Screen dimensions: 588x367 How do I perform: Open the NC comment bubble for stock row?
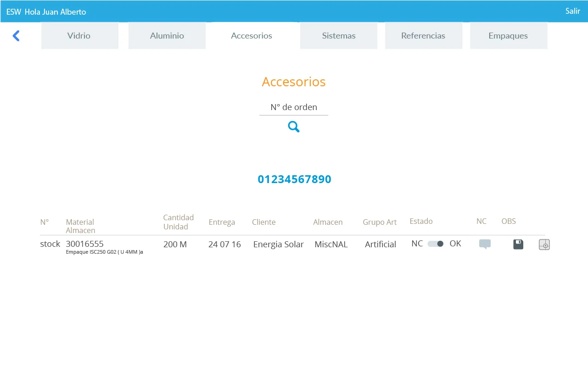tap(485, 244)
